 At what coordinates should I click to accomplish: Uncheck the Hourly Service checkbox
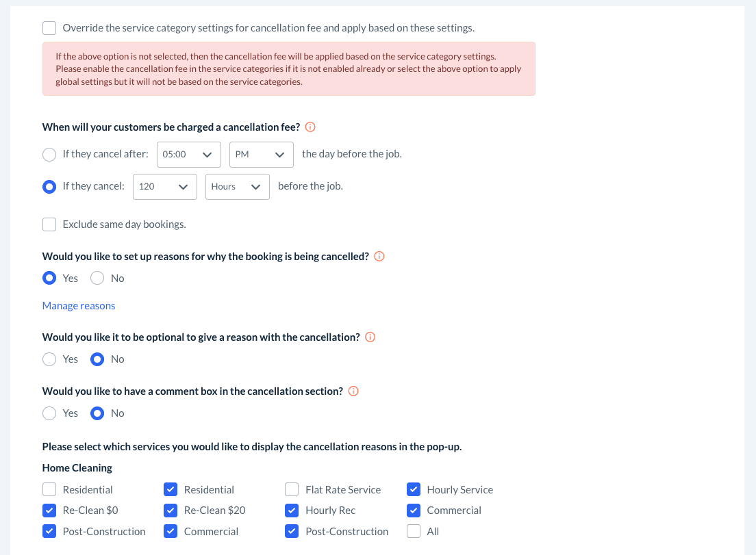(x=414, y=490)
